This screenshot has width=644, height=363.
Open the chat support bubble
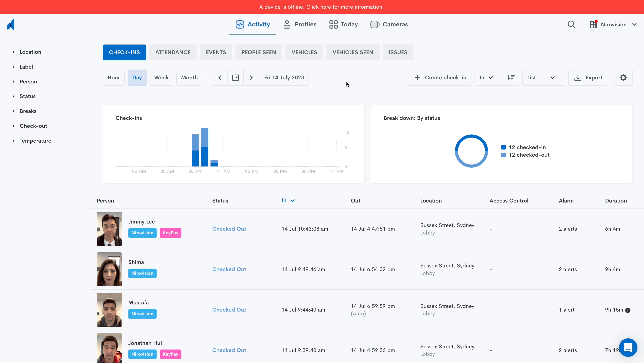click(628, 347)
